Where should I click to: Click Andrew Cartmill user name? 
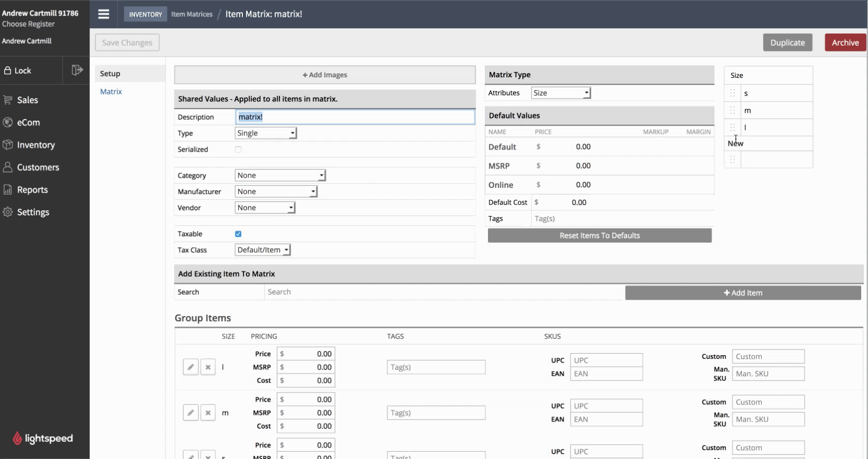coord(27,41)
